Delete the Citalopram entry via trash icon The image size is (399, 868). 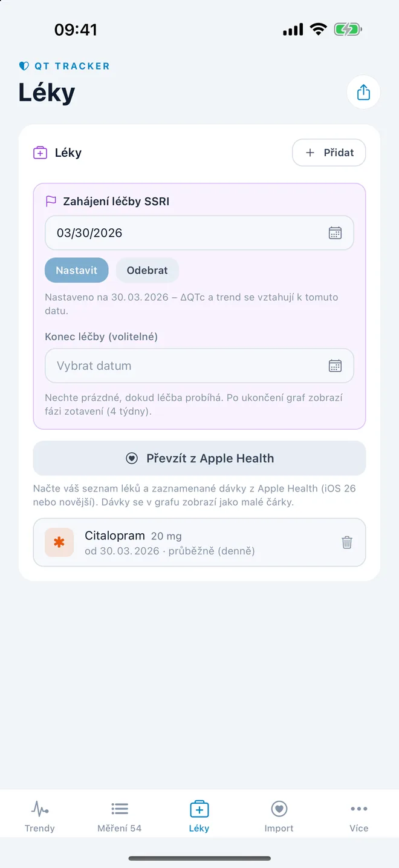347,542
